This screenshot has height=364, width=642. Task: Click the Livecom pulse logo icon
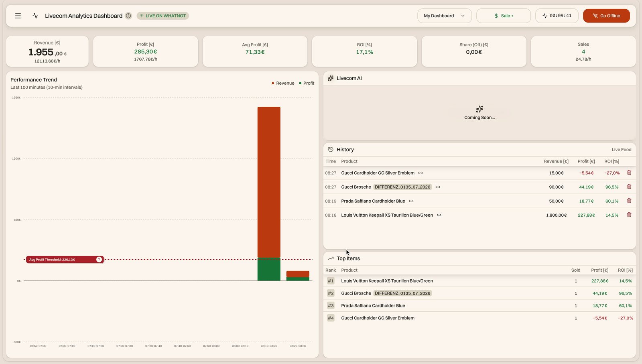(35, 16)
